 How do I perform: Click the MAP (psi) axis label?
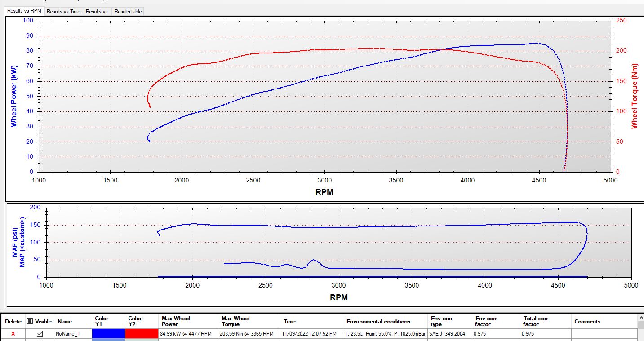point(14,242)
